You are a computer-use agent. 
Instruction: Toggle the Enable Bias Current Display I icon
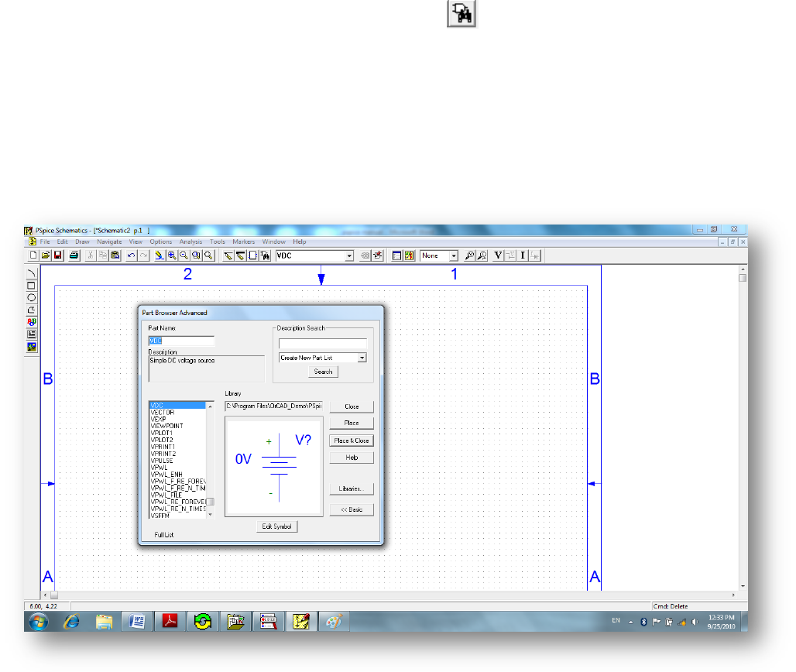pyautogui.click(x=523, y=255)
